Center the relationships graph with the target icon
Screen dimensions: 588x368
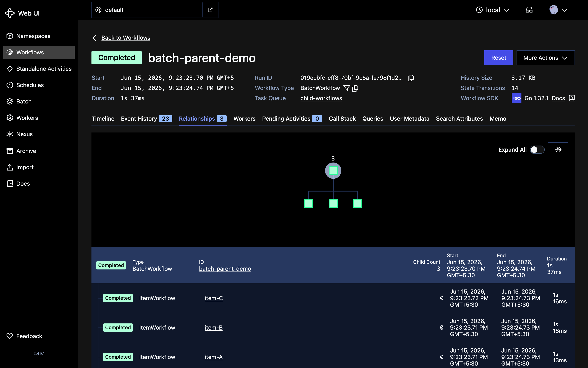[x=558, y=150]
